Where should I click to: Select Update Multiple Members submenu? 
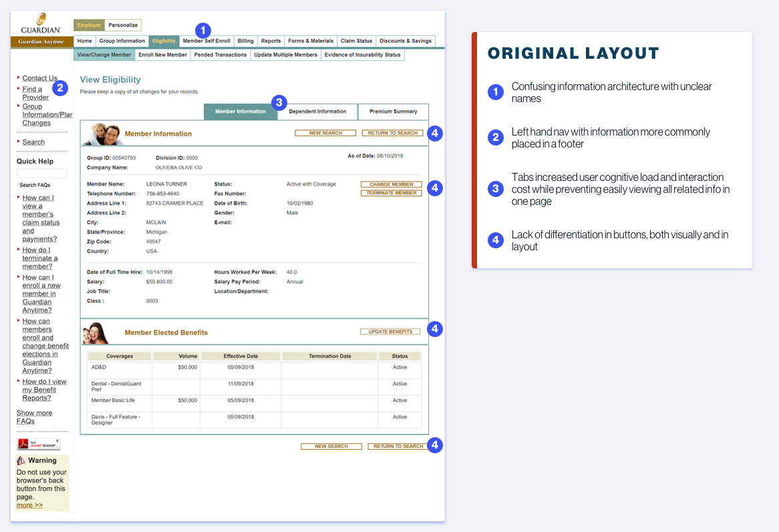pyautogui.click(x=285, y=55)
